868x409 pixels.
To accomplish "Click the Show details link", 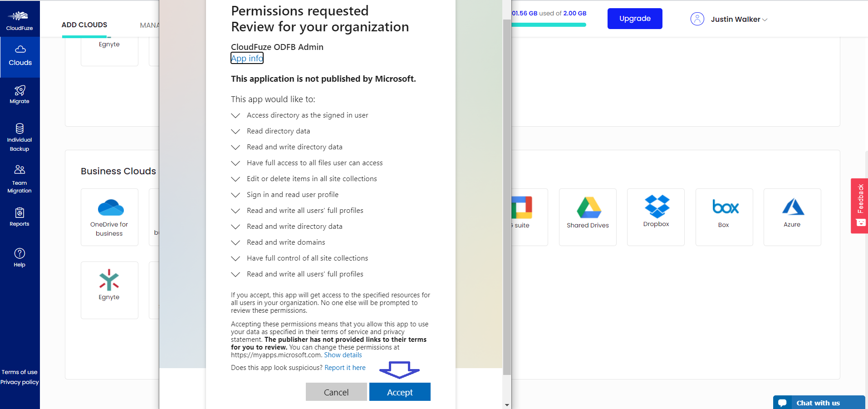I will coord(343,355).
